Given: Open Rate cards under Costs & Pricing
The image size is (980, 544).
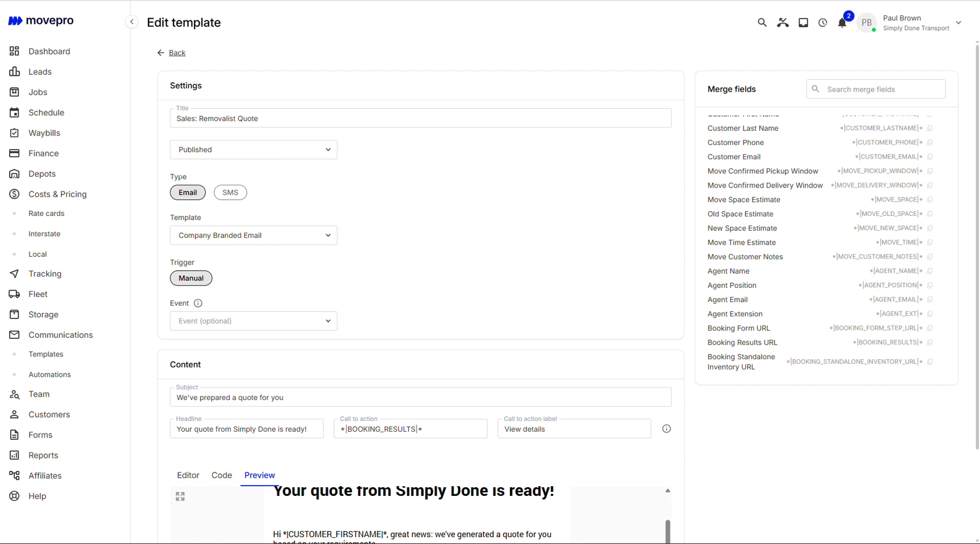Looking at the screenshot, I should click(47, 214).
